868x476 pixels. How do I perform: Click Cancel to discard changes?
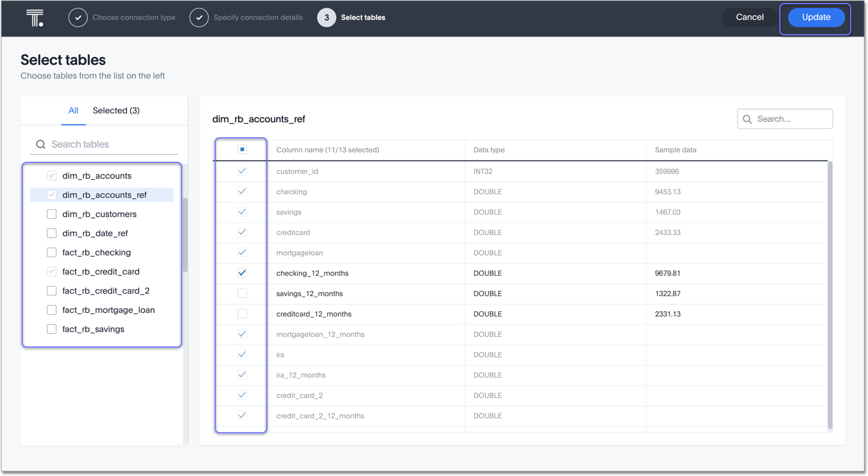pos(749,17)
